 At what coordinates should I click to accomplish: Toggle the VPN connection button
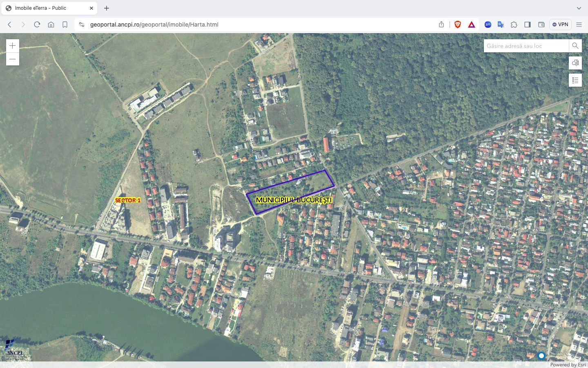pos(560,25)
